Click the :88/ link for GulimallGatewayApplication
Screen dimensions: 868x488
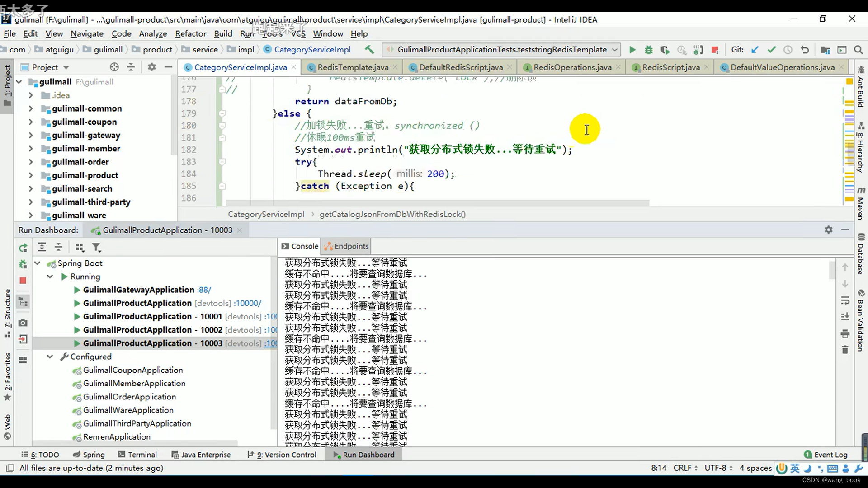[204, 290]
